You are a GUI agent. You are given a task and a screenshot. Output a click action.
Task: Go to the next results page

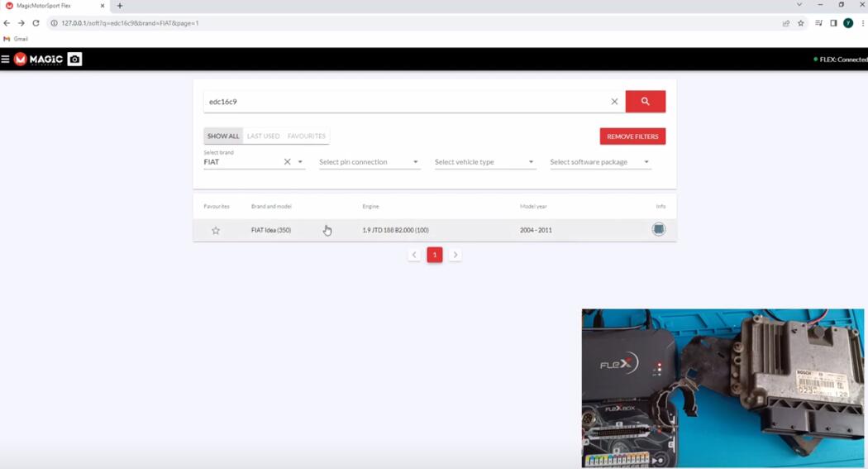point(455,255)
